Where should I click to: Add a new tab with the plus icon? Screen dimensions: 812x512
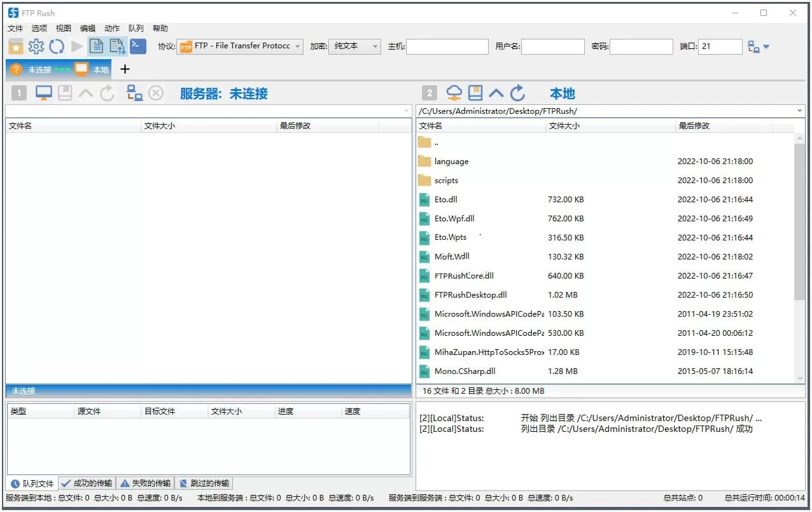point(125,69)
